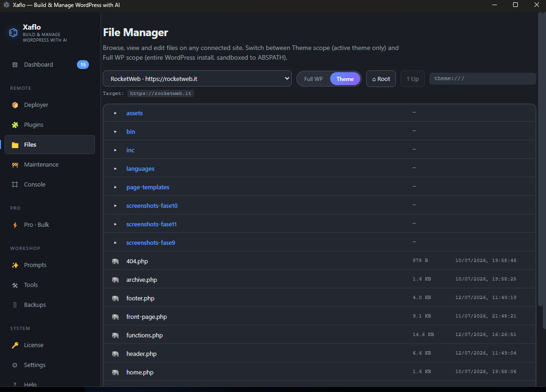Screen dimensions: 546x392
Task: Click the Root button
Action: 381,79
